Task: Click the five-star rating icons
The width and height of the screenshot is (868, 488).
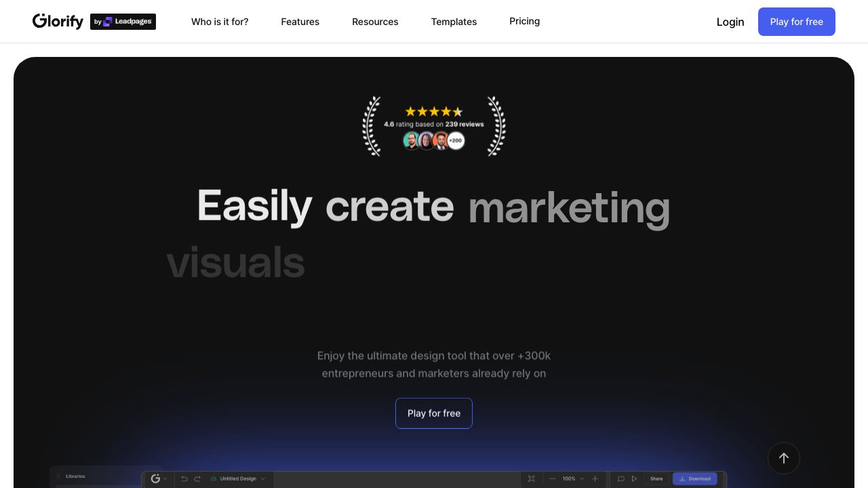Action: 434,112
